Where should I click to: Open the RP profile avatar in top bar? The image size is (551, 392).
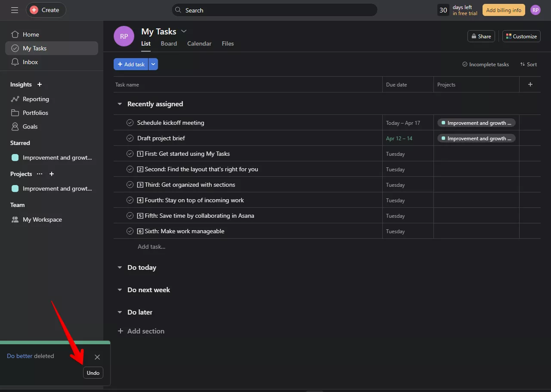[535, 10]
